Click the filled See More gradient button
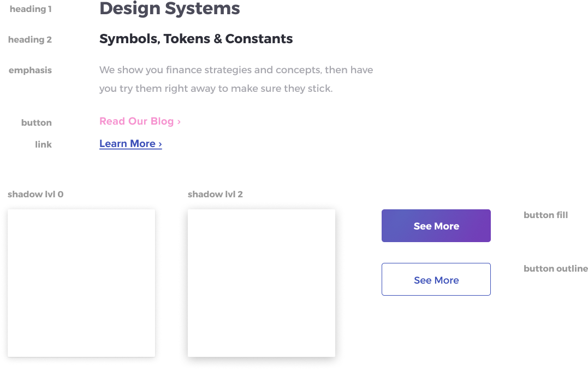 click(x=436, y=226)
